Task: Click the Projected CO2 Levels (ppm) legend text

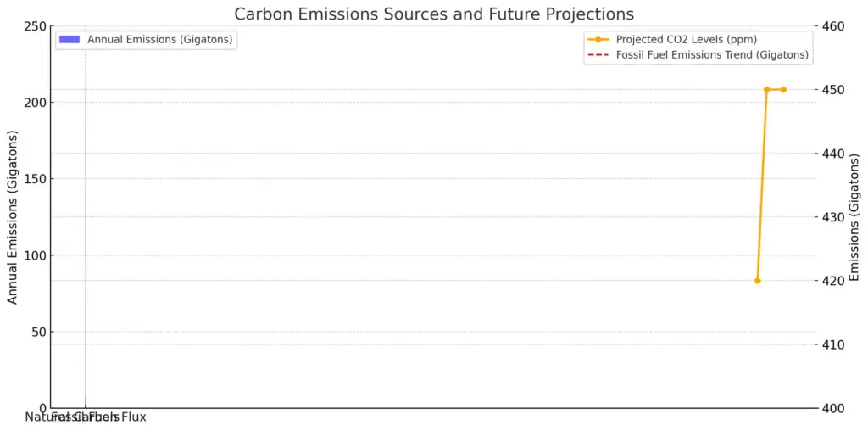Action: [687, 40]
